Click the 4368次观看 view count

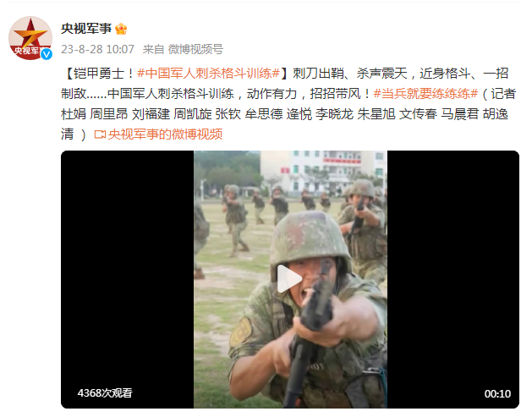point(105,393)
